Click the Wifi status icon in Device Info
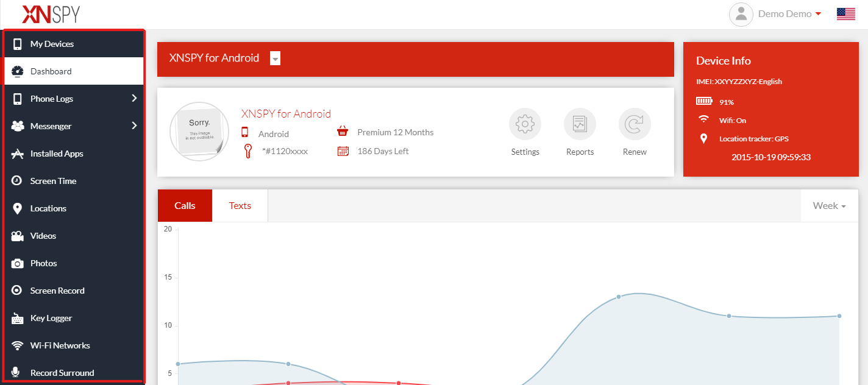Viewport: 868px width, 385px height. (x=704, y=119)
